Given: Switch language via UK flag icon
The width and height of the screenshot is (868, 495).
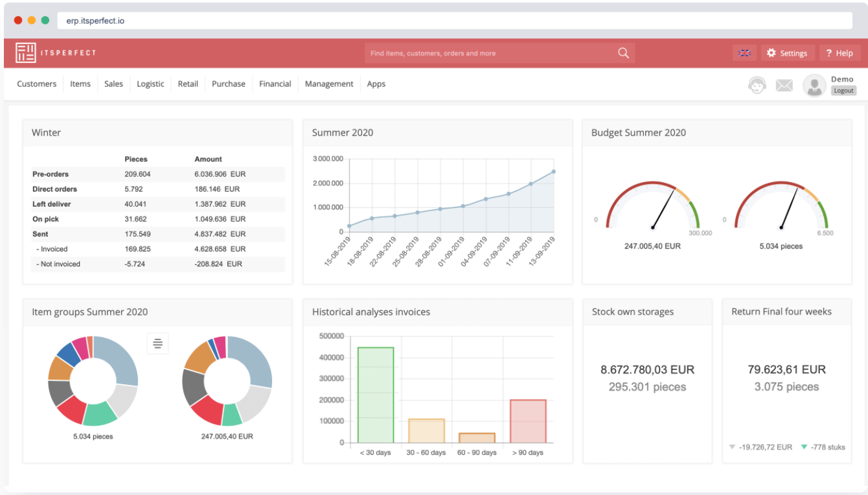Looking at the screenshot, I should 745,53.
